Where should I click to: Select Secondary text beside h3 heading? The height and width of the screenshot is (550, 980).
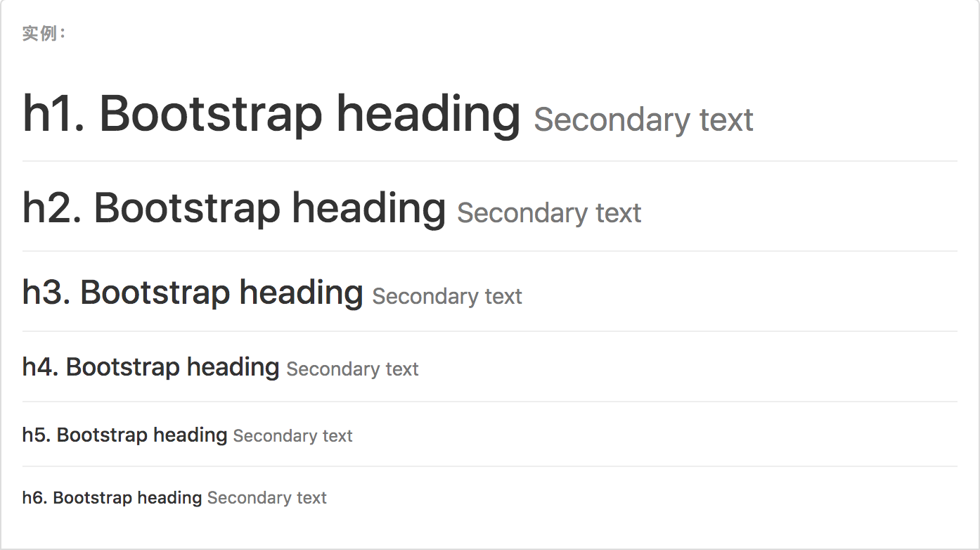(x=447, y=296)
